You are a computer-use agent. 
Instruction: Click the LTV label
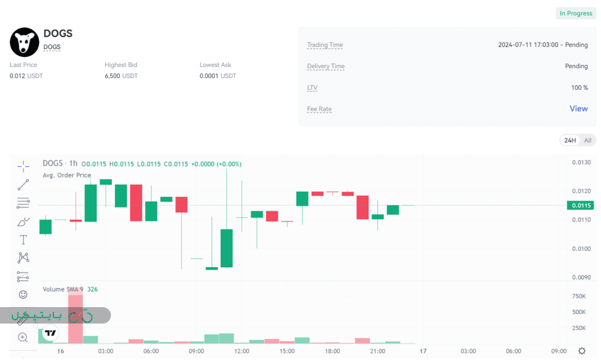pyautogui.click(x=312, y=88)
